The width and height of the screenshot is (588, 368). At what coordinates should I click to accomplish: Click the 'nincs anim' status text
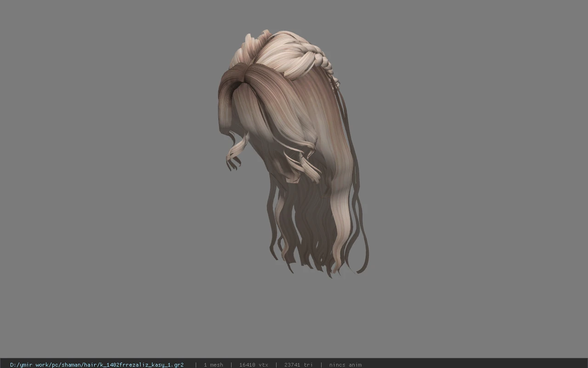pyautogui.click(x=345, y=365)
